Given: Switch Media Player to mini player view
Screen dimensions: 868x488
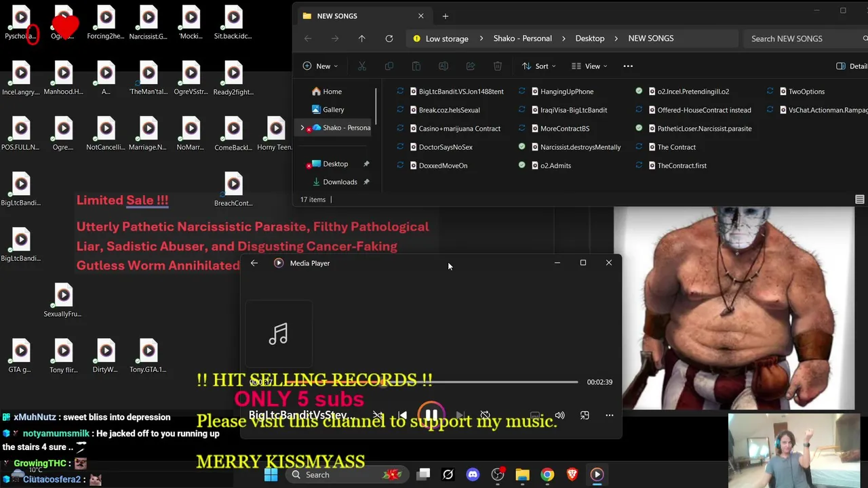Looking at the screenshot, I should click(x=585, y=415).
